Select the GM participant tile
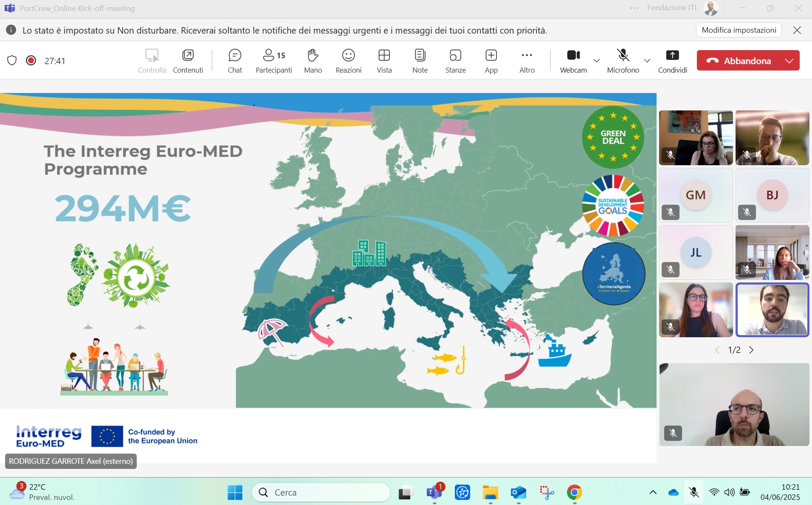Viewport: 812px width, 505px height. pyautogui.click(x=696, y=195)
